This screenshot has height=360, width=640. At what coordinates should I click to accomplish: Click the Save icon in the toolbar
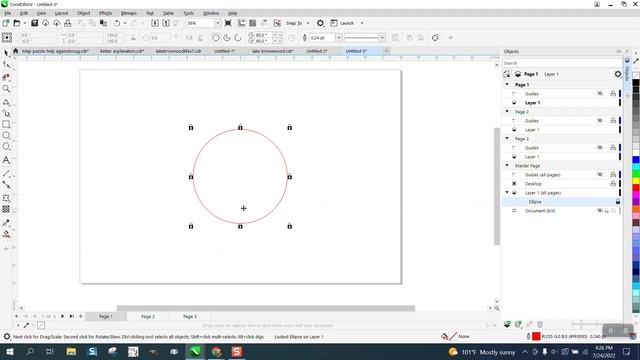point(35,23)
